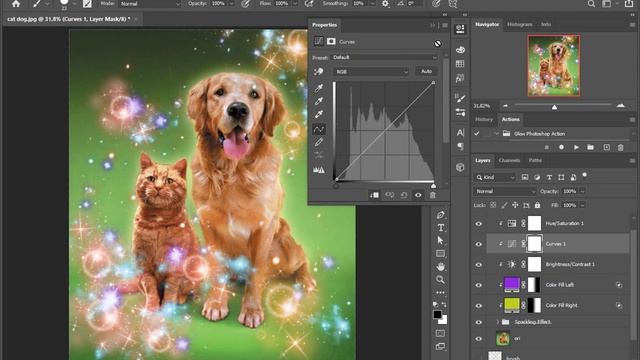
Task: Hide the Hue/Saturation 1 layer
Action: coord(478,224)
